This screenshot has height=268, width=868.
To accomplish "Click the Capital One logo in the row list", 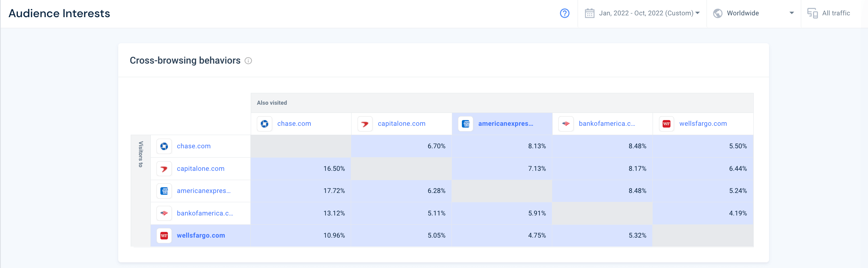I will click(164, 169).
